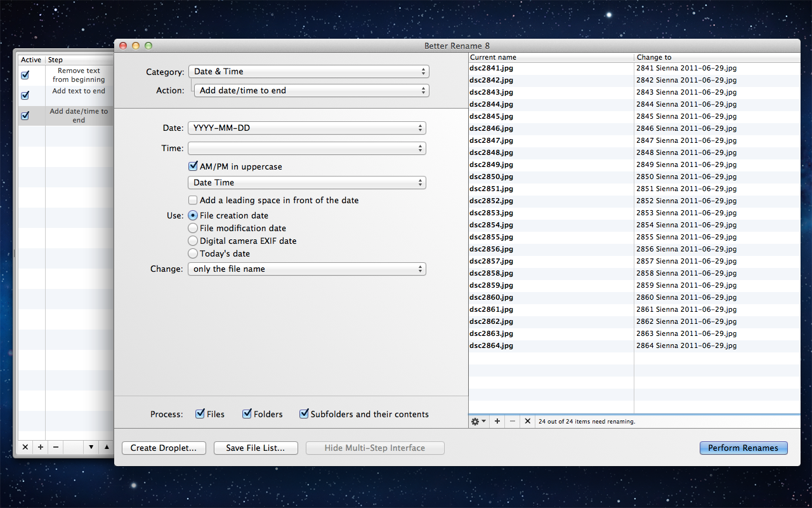Click the 'Change to' column header
Screen dimensions: 812x508
(x=717, y=57)
